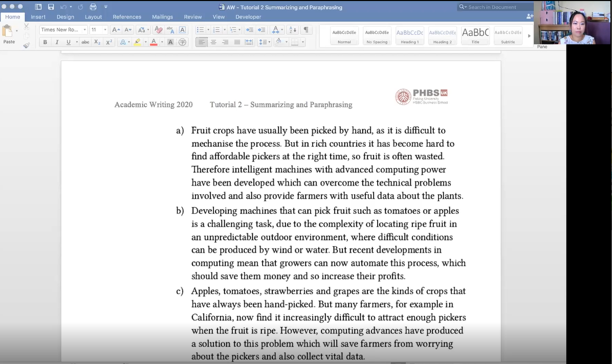The image size is (612, 364).
Task: Switch to the Mailings tab
Action: 162,17
